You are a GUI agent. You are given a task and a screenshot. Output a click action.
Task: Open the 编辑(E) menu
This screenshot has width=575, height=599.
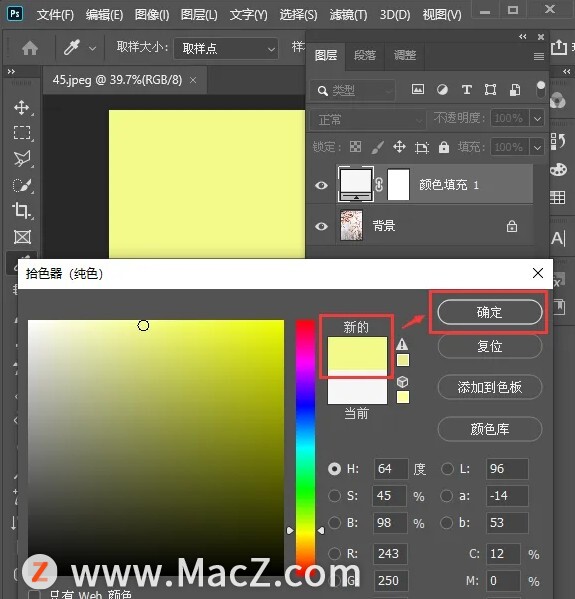click(x=104, y=15)
